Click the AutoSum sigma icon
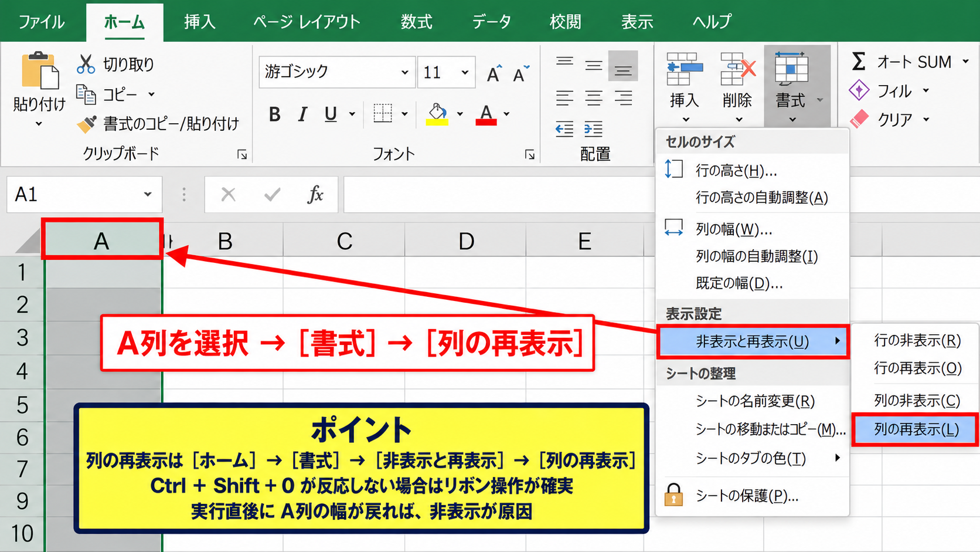 (859, 61)
